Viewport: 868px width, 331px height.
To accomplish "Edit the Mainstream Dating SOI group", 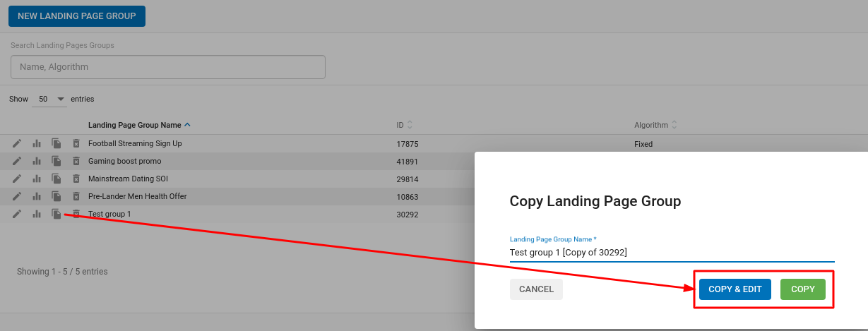I will click(17, 179).
